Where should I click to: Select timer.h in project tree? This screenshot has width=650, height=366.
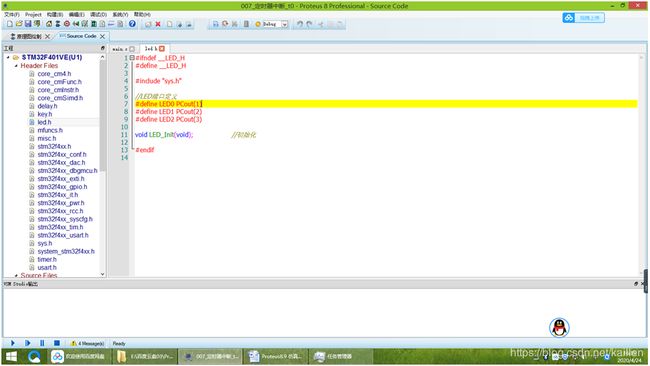[x=47, y=259]
